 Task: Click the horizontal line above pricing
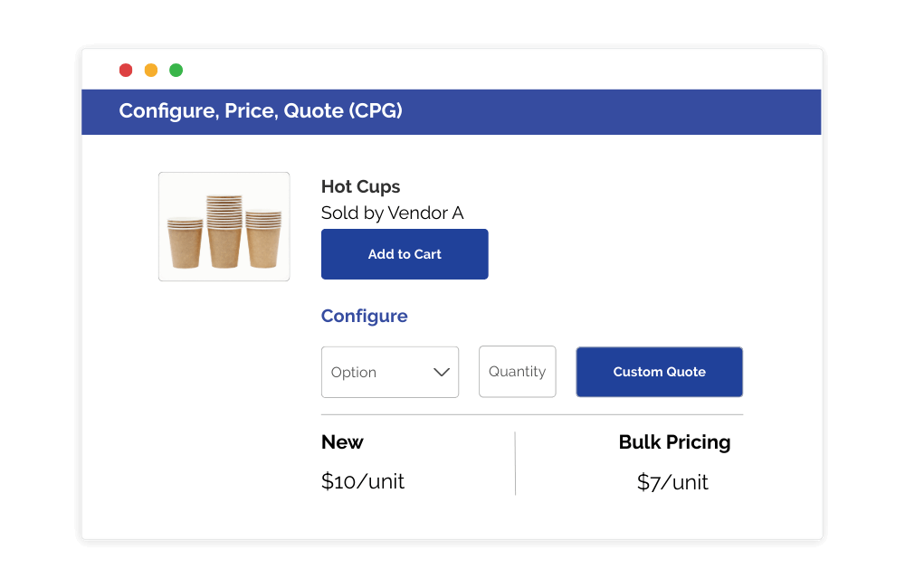click(x=532, y=414)
